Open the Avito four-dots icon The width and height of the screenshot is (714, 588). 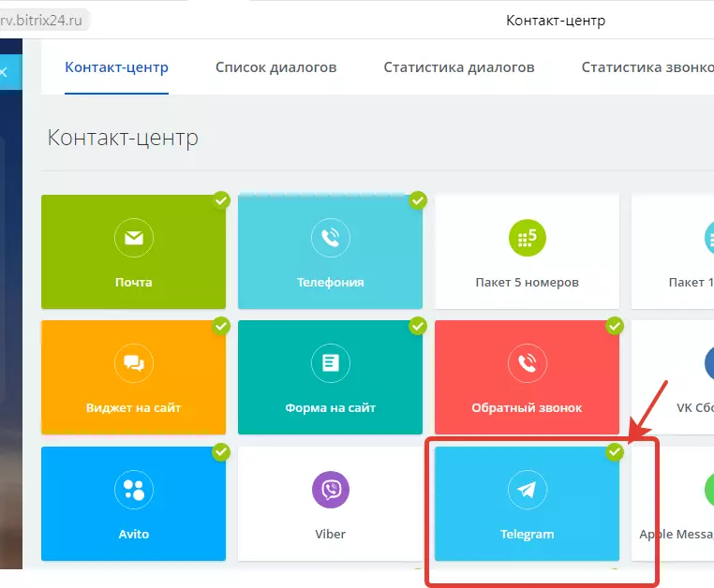point(134,490)
